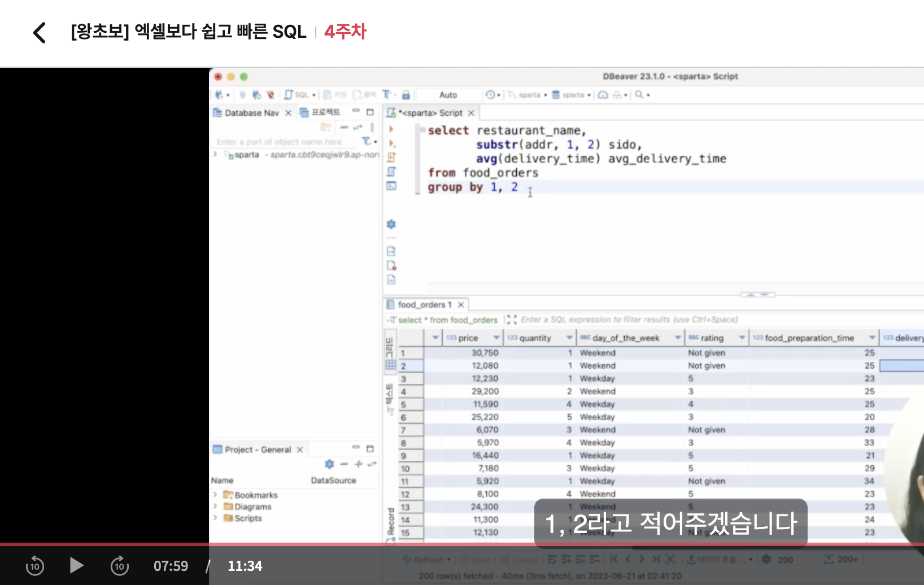Open the Auto commit mode field
The width and height of the screenshot is (924, 585).
pyautogui.click(x=448, y=95)
